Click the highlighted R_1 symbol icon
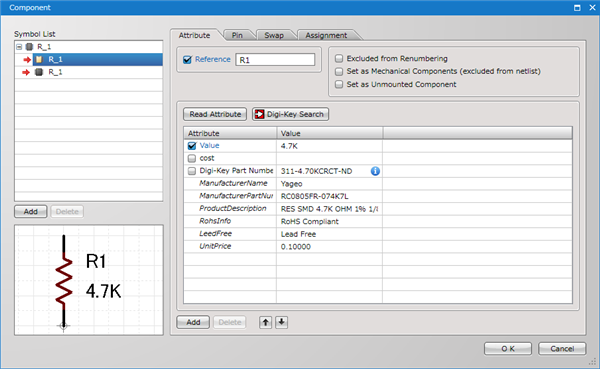The height and width of the screenshot is (369, 600). tap(39, 59)
